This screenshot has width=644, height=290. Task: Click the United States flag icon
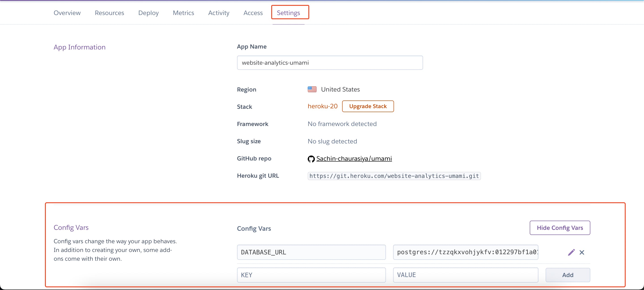pos(312,89)
